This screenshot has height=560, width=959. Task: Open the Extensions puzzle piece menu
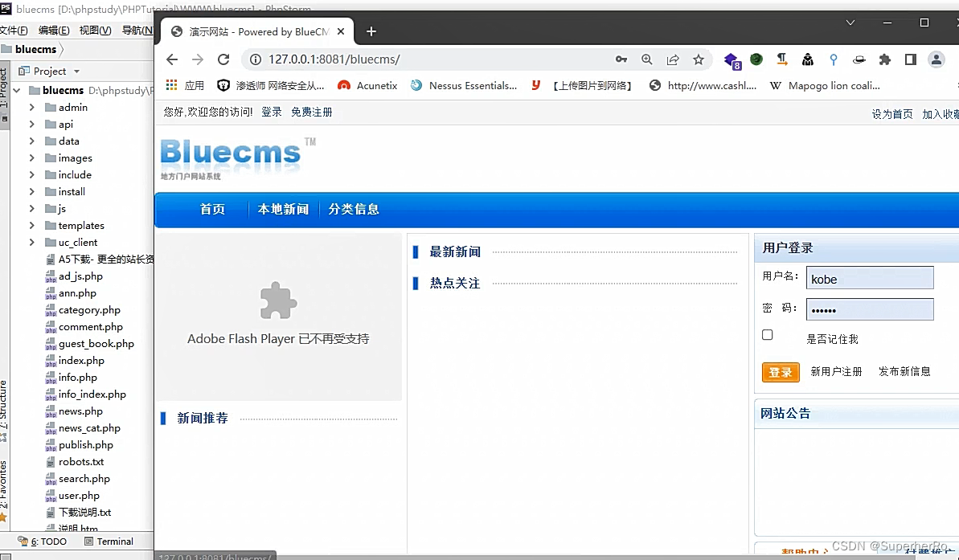pos(885,59)
